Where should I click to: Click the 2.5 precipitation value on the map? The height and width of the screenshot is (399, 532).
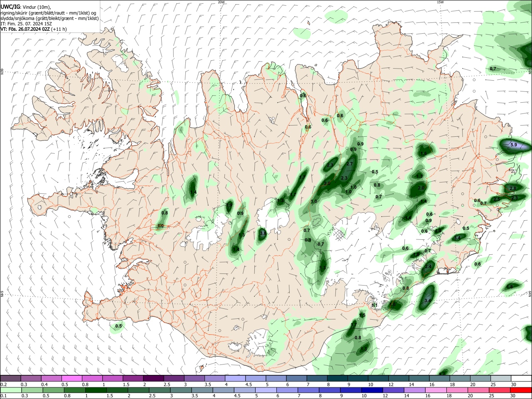pyautogui.click(x=496, y=199)
